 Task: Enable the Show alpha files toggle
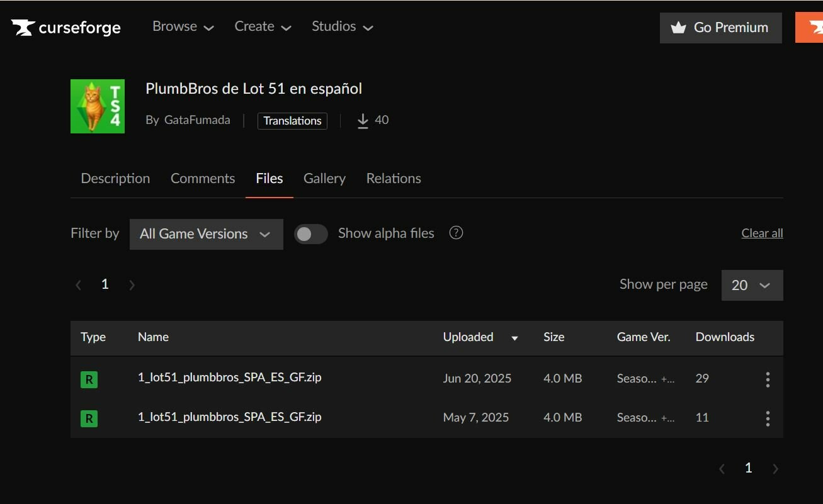pos(311,234)
